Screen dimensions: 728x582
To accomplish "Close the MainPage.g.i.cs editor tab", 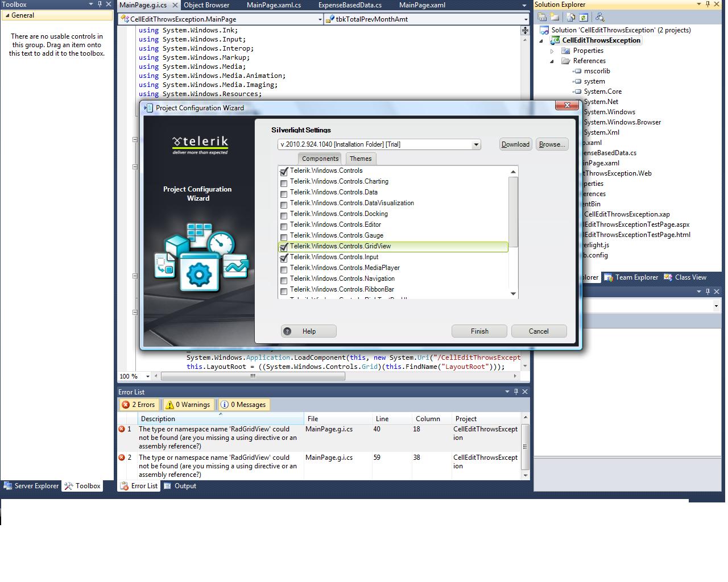I will pos(174,5).
